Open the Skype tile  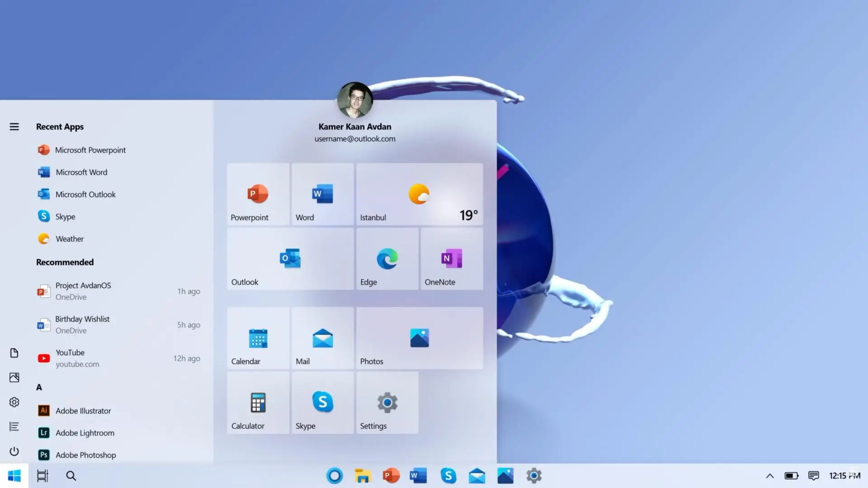pos(323,403)
